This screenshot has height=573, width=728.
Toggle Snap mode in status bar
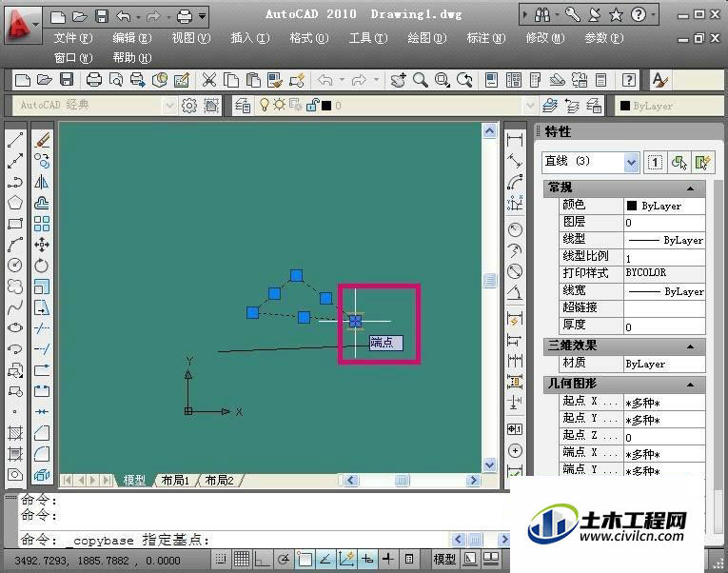[x=221, y=559]
